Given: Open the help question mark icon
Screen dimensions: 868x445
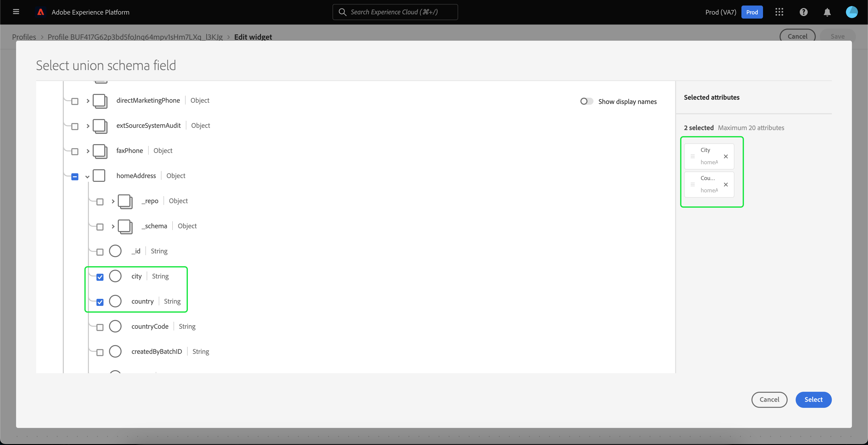Looking at the screenshot, I should click(x=803, y=12).
